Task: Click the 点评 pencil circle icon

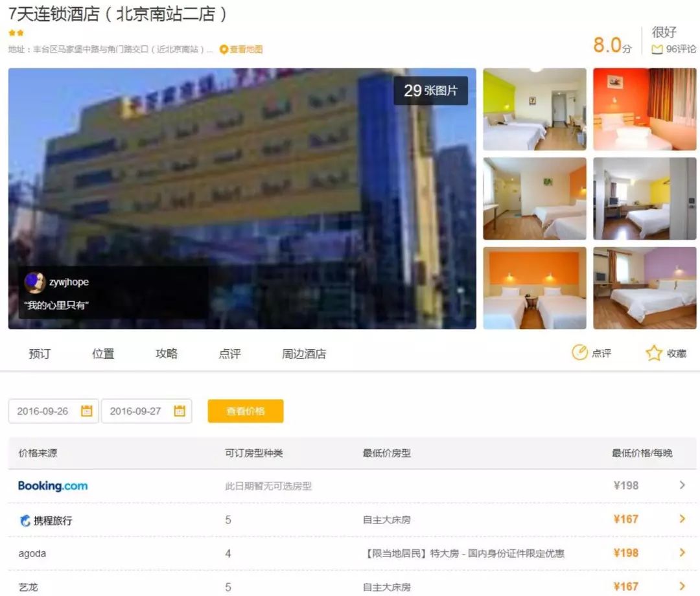Action: [579, 352]
